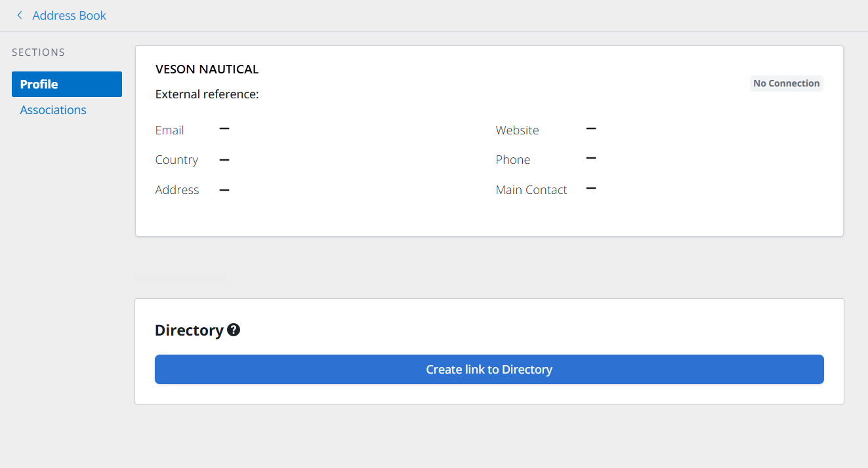Image resolution: width=868 pixels, height=468 pixels.
Task: Switch to the Associations section
Action: coord(52,109)
